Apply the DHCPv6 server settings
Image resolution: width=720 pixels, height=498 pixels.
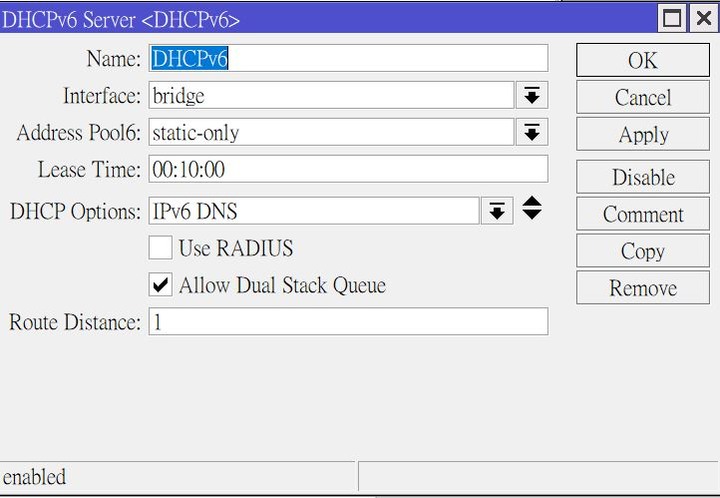pyautogui.click(x=643, y=134)
